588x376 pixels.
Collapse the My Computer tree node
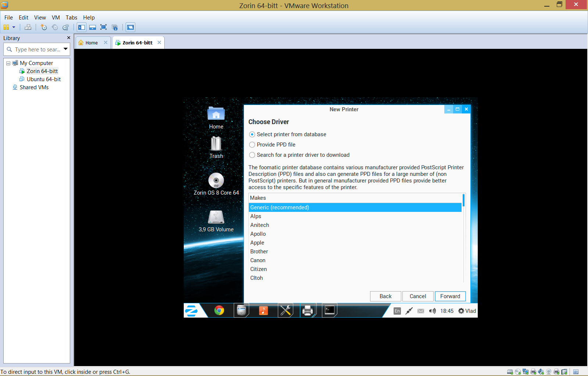[x=8, y=63]
